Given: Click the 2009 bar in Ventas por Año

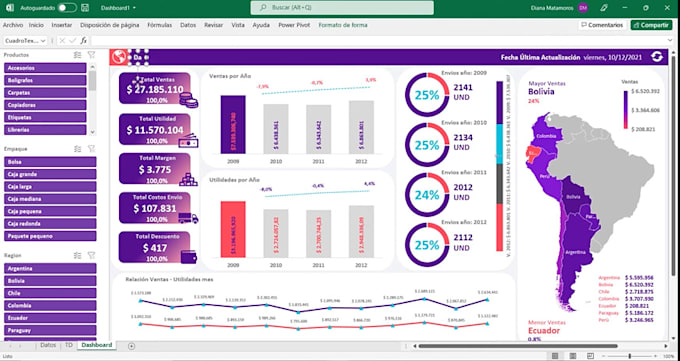Looking at the screenshot, I should tap(233, 125).
